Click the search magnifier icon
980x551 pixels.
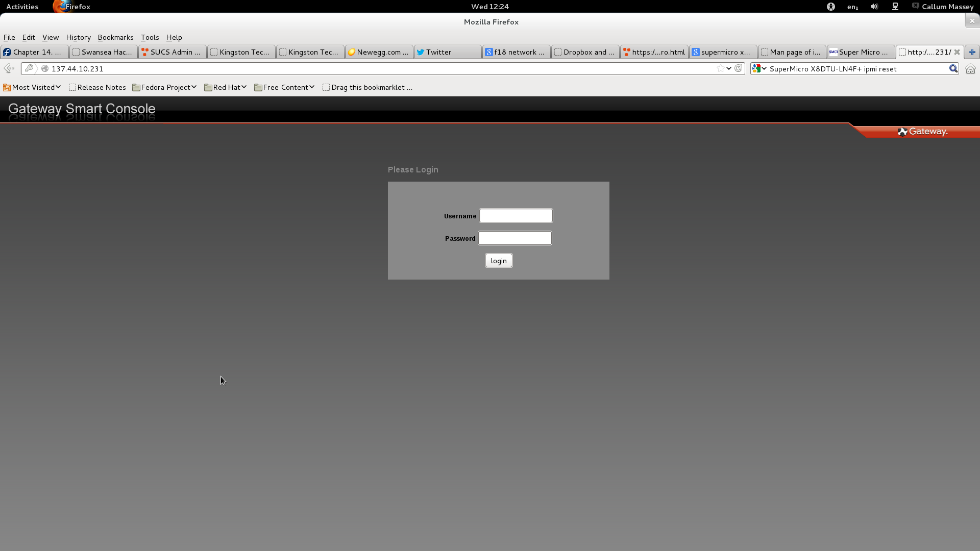coord(953,68)
